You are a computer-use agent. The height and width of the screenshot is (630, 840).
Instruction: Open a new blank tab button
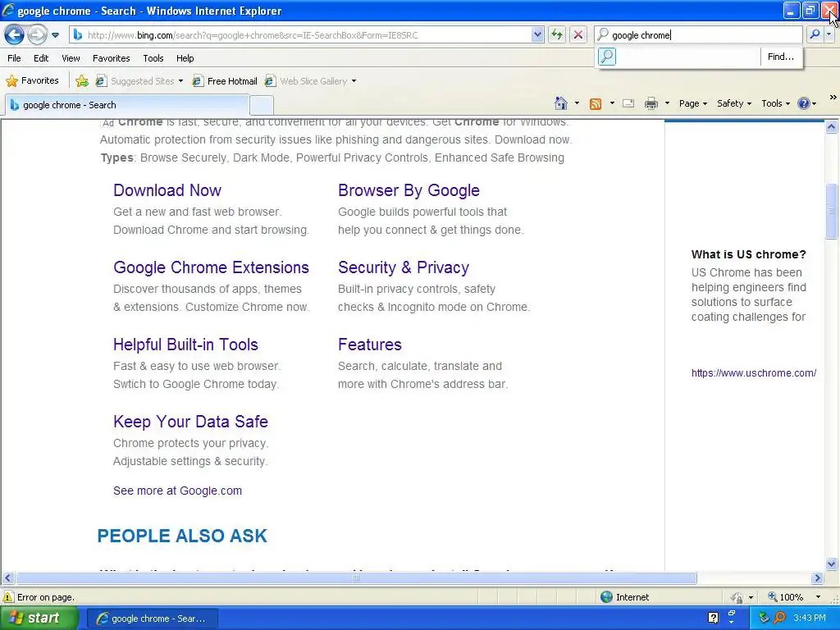[x=262, y=105]
